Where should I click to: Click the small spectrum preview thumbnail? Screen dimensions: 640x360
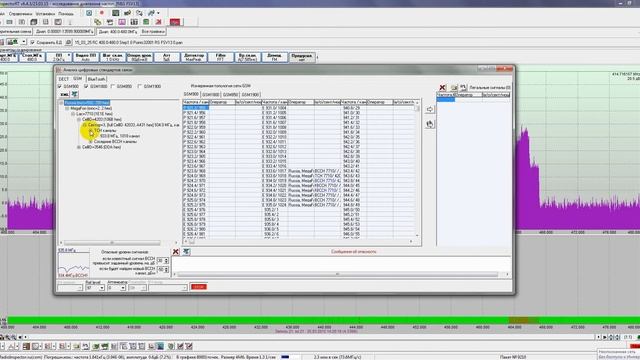point(73,264)
